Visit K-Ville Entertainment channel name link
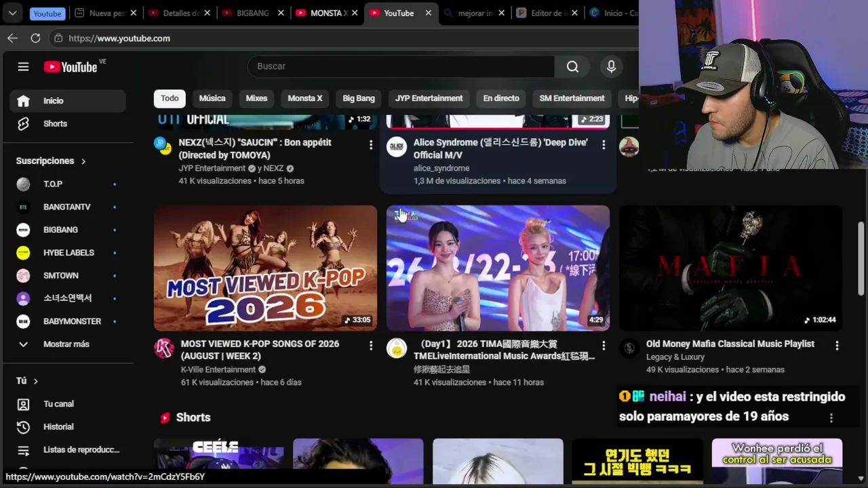 [218, 370]
